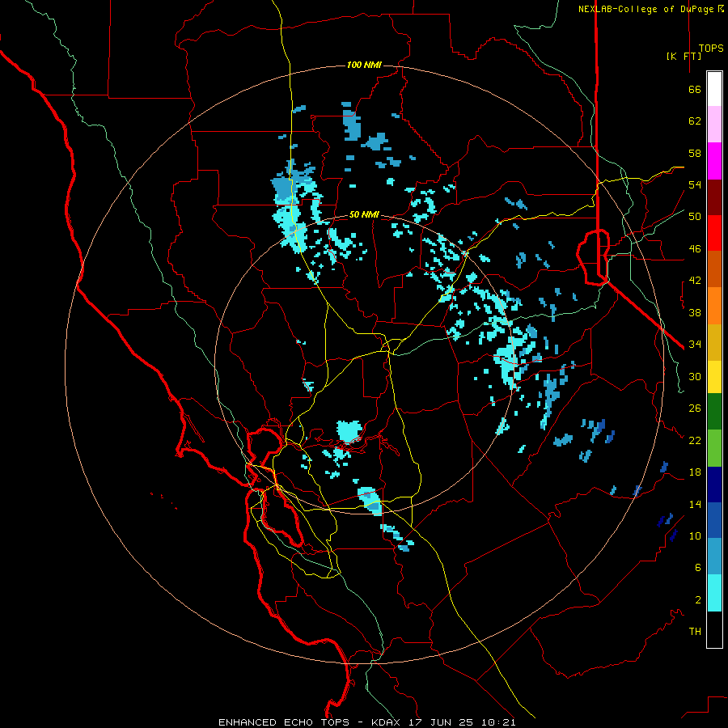Viewport: 728px width, 728px height.
Task: Click the '[K FT]' units label
Action: 684,57
